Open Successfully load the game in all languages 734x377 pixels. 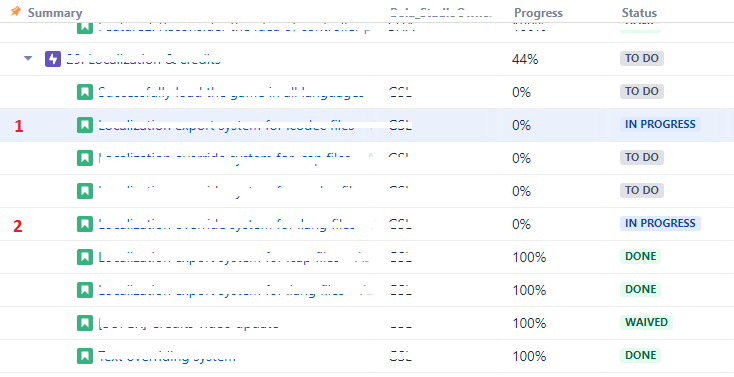(230, 92)
